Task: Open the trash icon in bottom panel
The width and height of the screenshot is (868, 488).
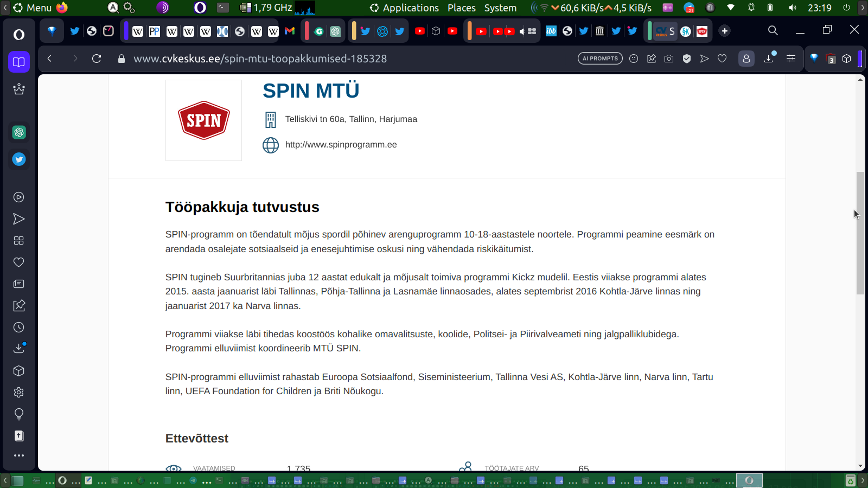Action: (851, 480)
